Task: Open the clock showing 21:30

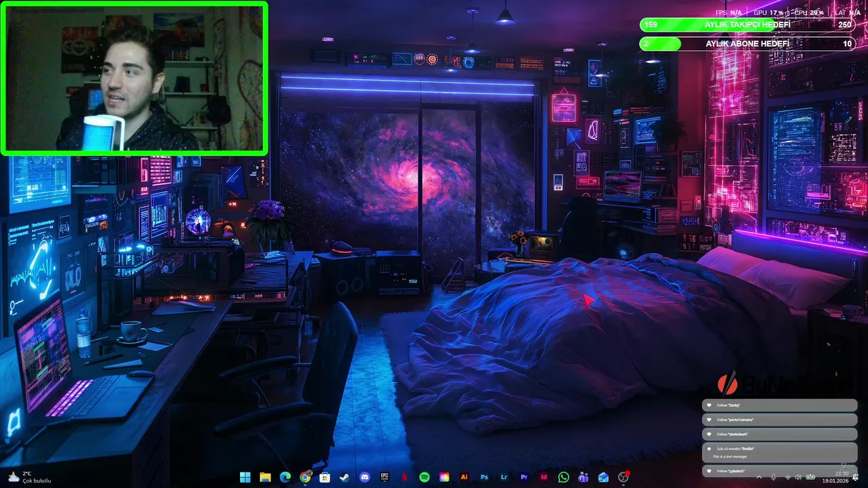Action: 842,474
